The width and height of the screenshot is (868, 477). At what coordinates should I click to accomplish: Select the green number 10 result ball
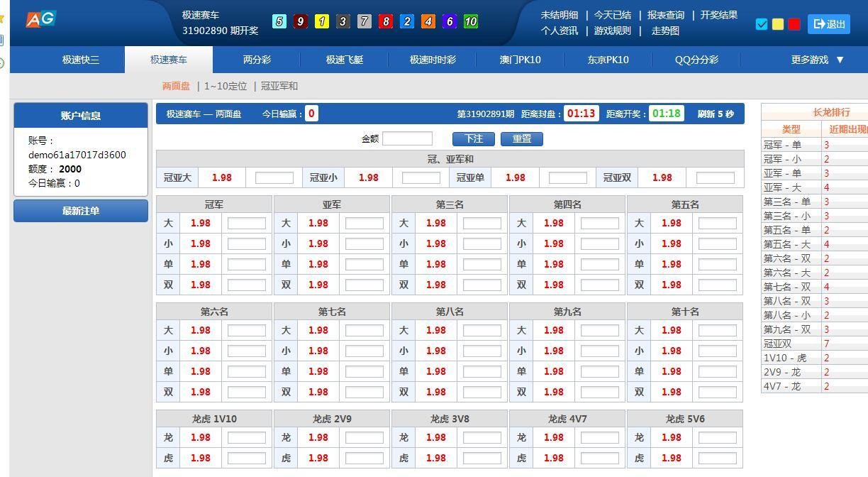coord(470,21)
